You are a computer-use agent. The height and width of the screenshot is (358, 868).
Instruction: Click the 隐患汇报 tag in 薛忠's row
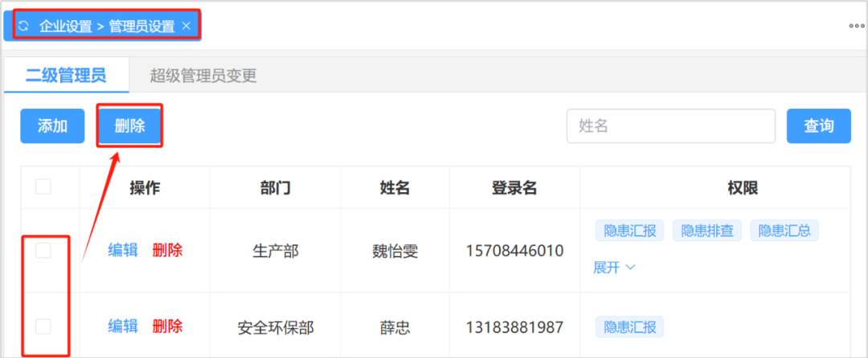coord(630,327)
